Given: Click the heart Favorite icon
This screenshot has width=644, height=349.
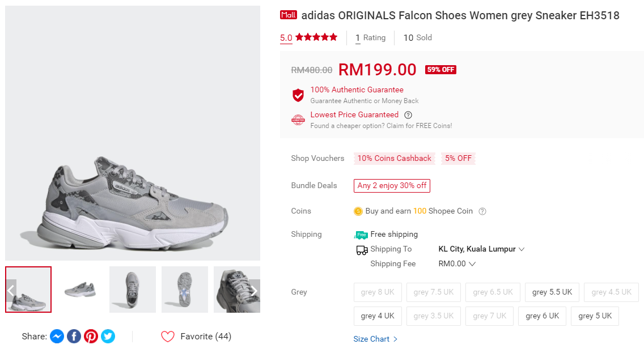Looking at the screenshot, I should (x=168, y=337).
